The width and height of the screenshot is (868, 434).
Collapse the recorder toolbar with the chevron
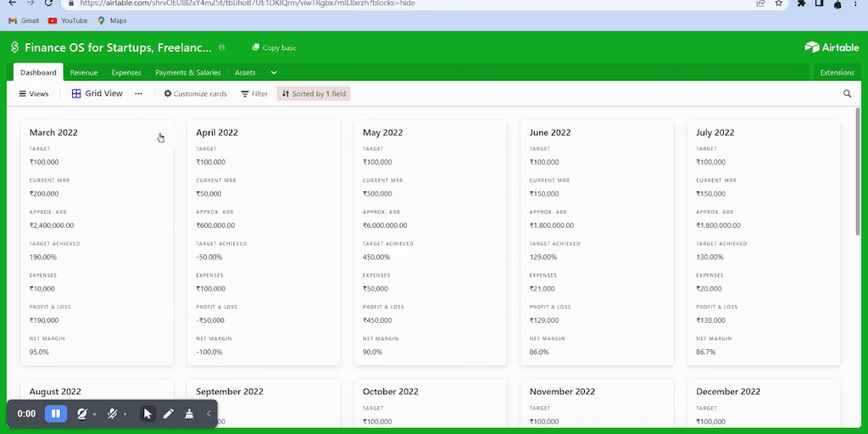209,414
